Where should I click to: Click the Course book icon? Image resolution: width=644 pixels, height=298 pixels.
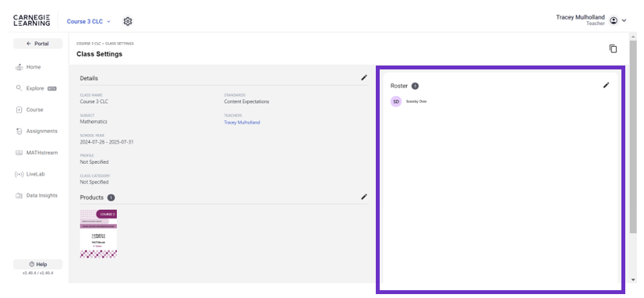19,110
